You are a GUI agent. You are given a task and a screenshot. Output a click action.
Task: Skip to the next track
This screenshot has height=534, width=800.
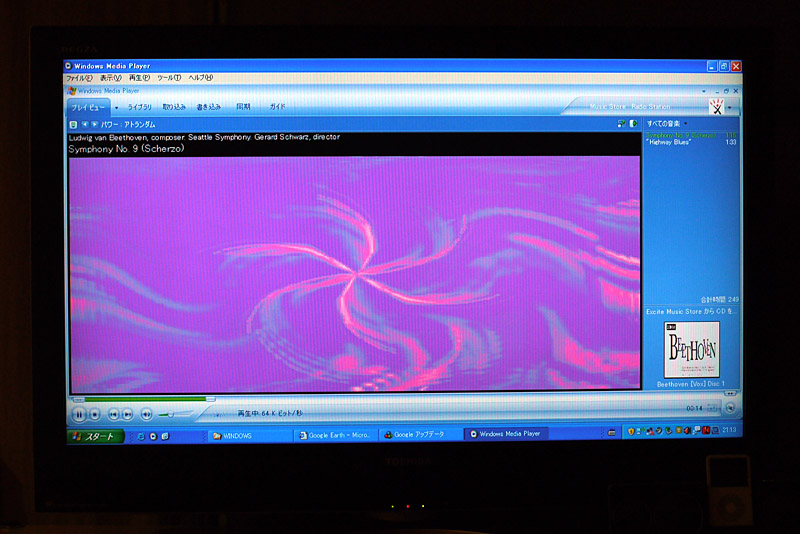click(x=128, y=413)
